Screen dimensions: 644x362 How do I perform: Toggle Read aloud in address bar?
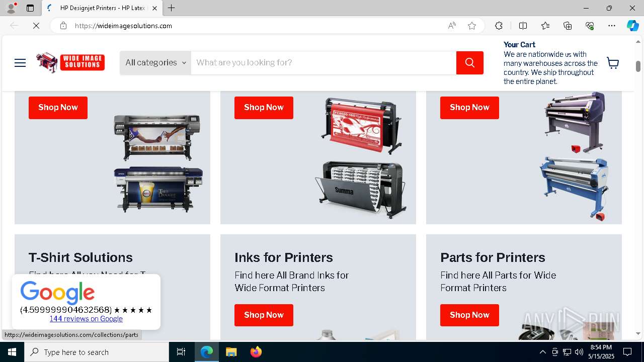[x=452, y=26]
